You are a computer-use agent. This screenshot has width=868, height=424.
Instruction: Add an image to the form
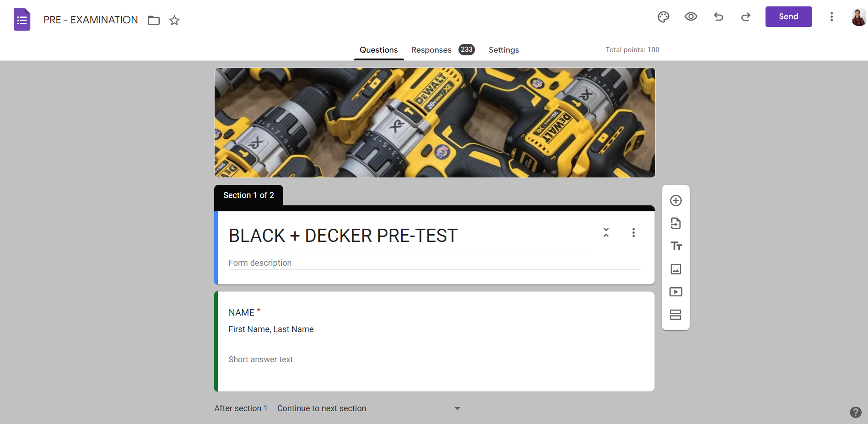676,269
